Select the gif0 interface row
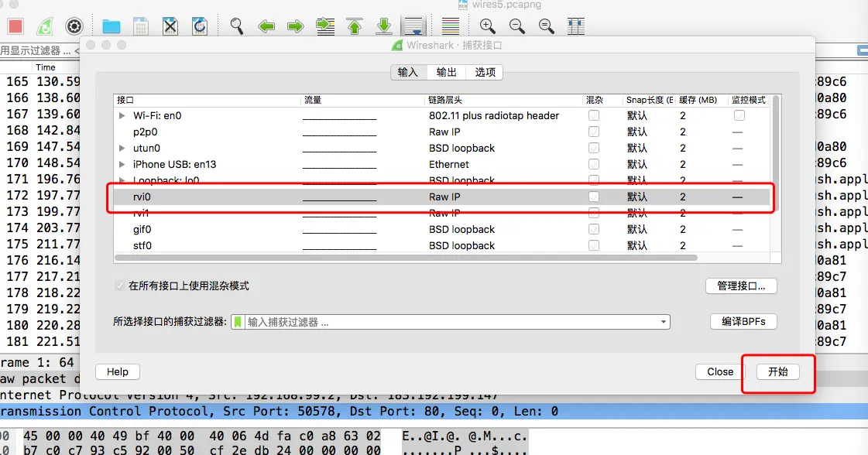This screenshot has height=455, width=868. click(442, 229)
